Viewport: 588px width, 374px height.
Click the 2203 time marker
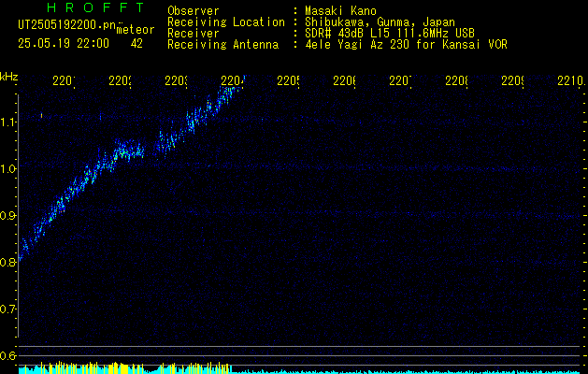tap(176, 81)
